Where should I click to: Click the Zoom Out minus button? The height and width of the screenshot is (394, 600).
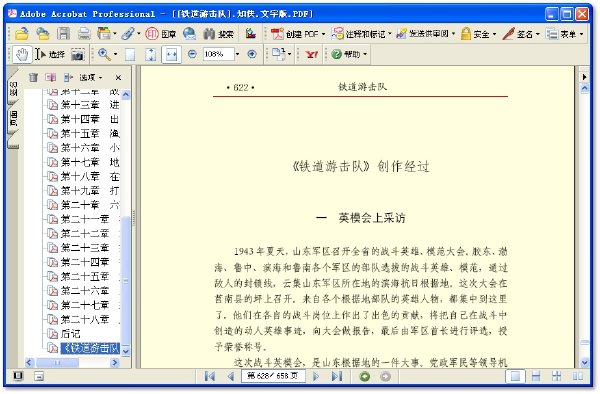coord(192,54)
